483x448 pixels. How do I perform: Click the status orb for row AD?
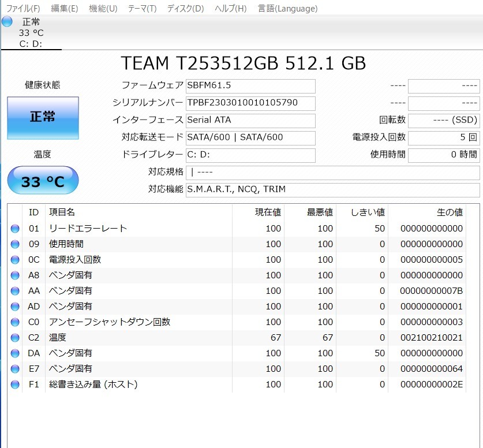15,307
